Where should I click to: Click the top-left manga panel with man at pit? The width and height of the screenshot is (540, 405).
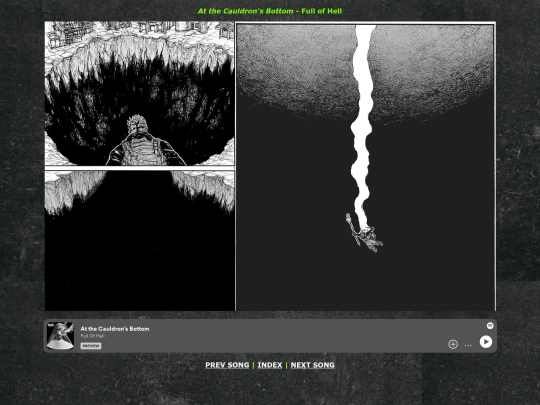pyautogui.click(x=139, y=94)
